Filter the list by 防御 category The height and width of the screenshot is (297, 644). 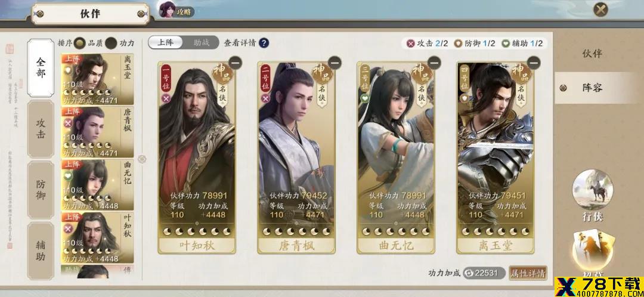[41, 190]
